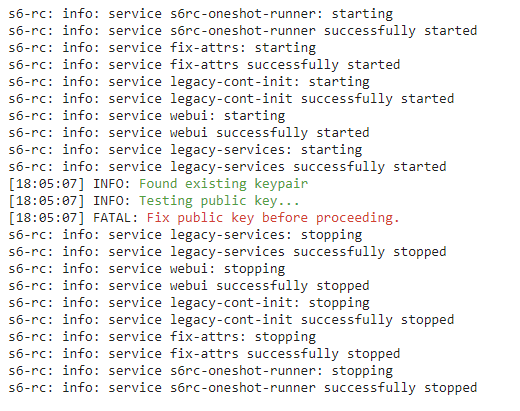The height and width of the screenshot is (411, 520).
Task: Click the 's6rc-oneshot-runner successfully started' line
Action: pos(243,31)
